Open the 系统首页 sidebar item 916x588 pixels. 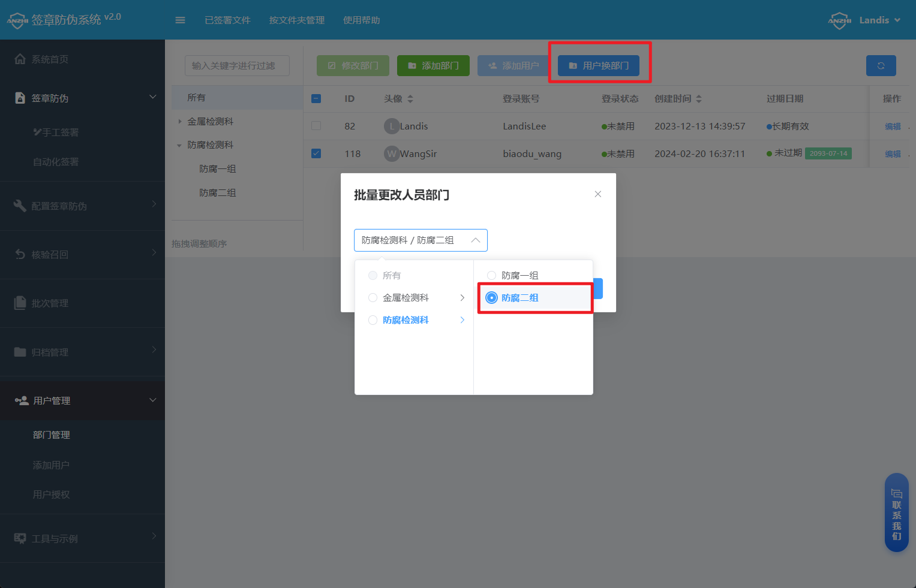tap(51, 59)
